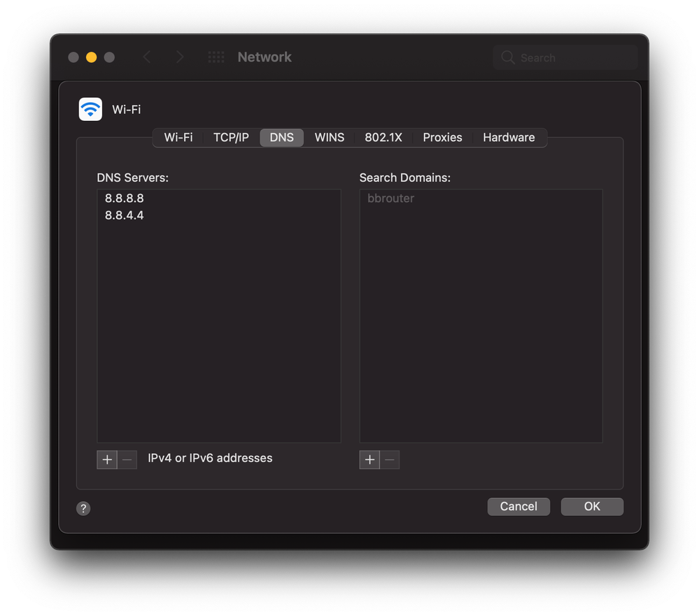Click the grid view icon in the toolbar
699x616 pixels.
pos(216,57)
